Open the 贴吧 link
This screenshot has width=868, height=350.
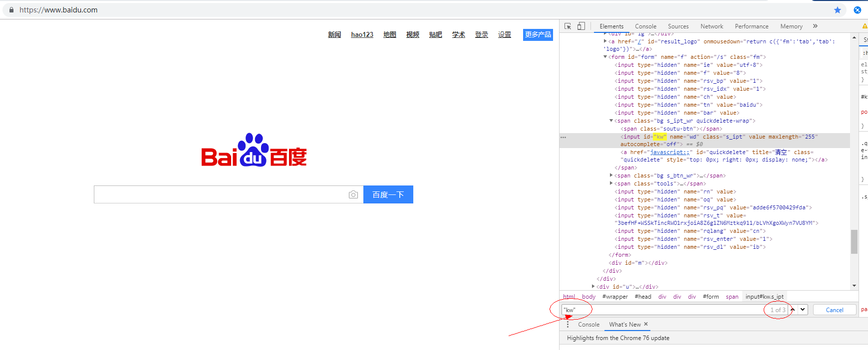pyautogui.click(x=436, y=34)
